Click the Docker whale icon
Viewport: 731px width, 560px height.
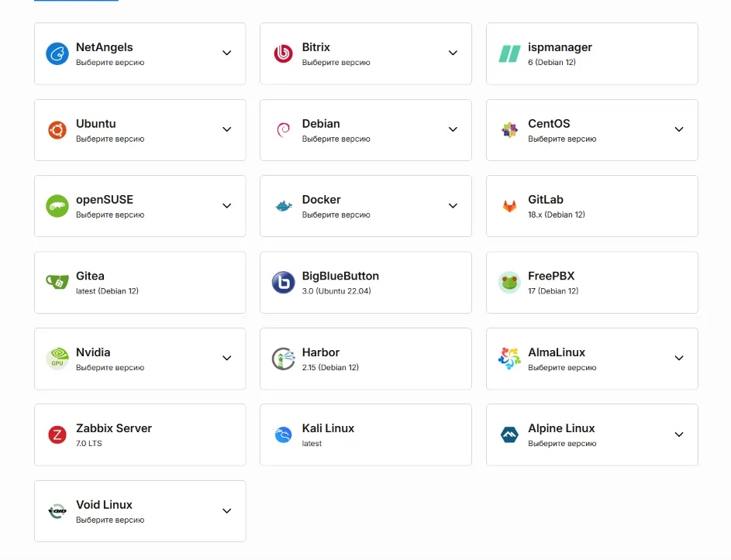pyautogui.click(x=284, y=206)
